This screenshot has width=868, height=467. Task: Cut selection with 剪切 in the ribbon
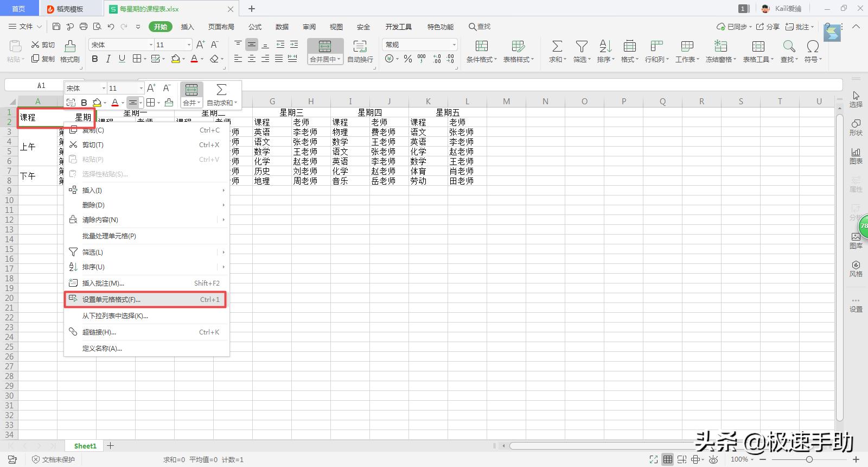click(x=43, y=45)
